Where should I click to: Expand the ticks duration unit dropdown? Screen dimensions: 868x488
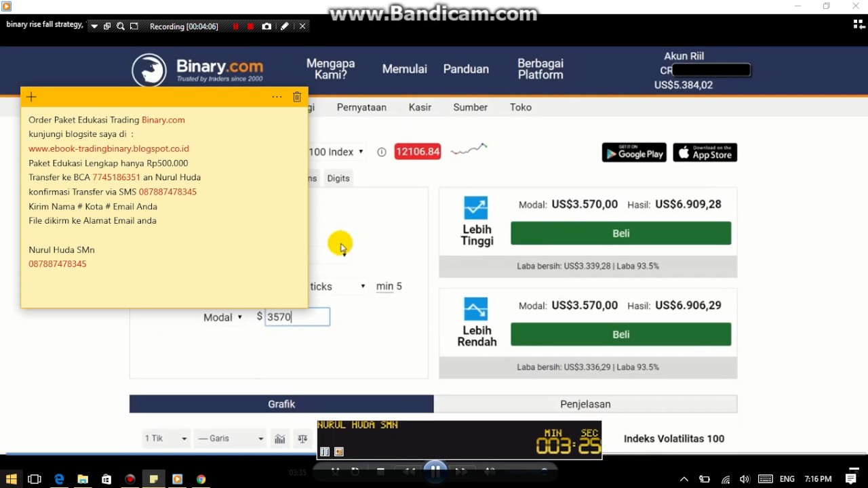click(x=338, y=286)
